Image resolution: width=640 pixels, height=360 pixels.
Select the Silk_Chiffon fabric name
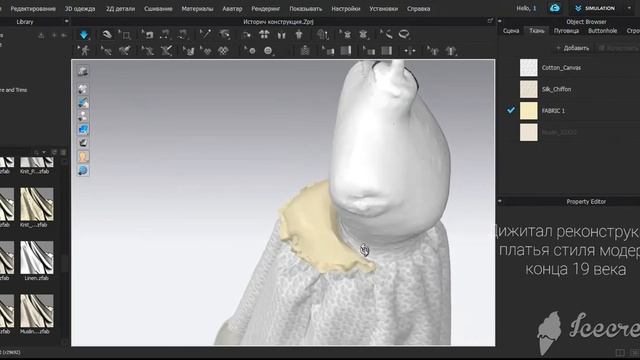tap(556, 89)
